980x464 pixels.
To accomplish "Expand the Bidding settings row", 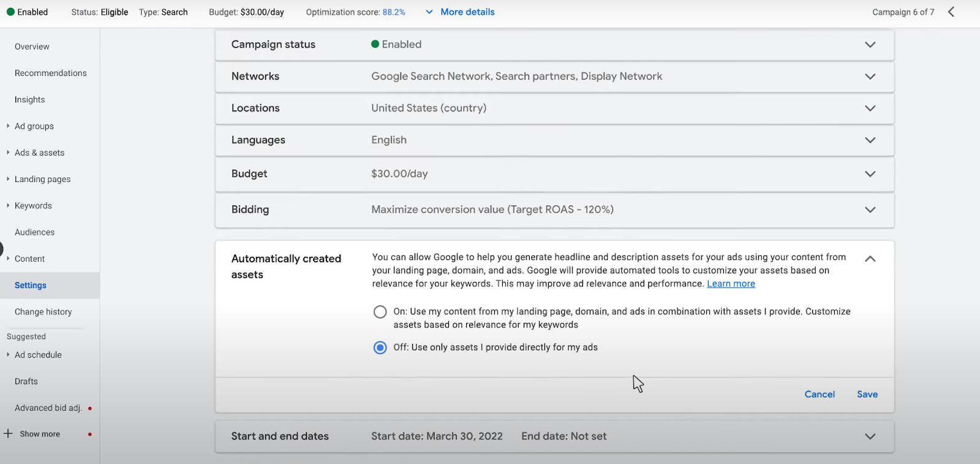I will 870,210.
